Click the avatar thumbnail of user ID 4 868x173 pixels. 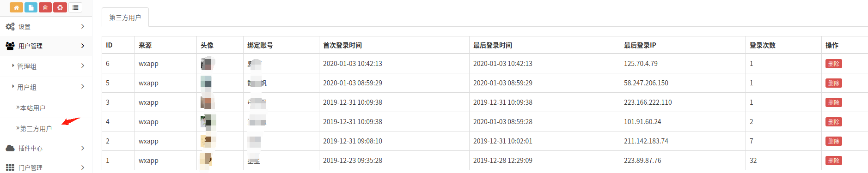[208, 122]
